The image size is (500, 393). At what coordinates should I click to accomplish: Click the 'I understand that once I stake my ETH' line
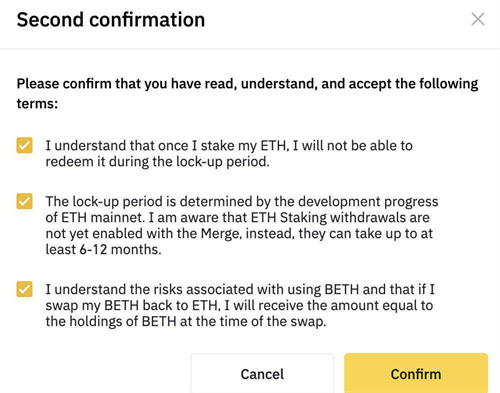(229, 146)
